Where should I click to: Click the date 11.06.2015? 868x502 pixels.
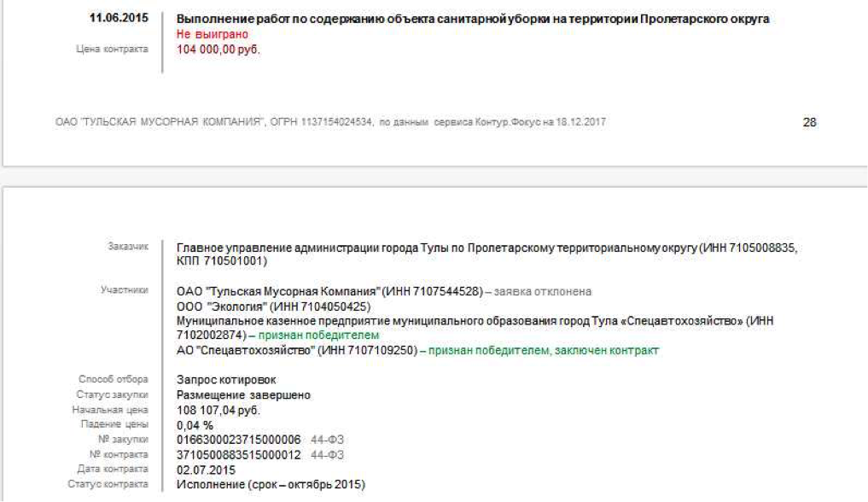coord(119,19)
